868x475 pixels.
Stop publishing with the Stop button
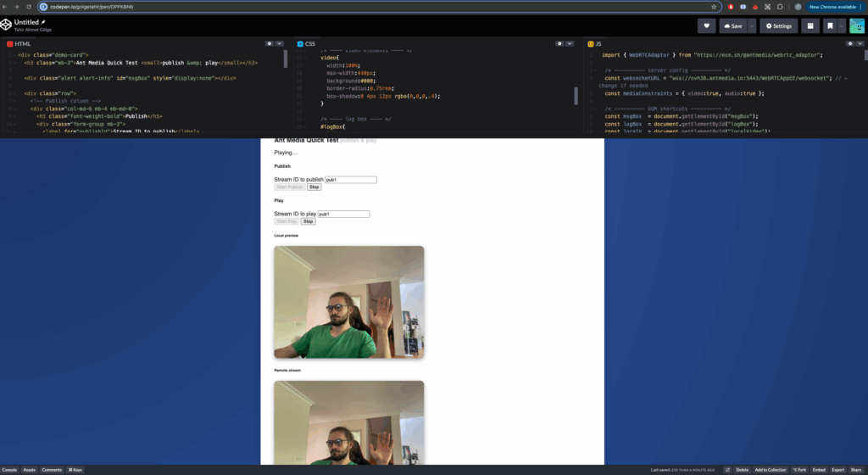pyautogui.click(x=314, y=187)
